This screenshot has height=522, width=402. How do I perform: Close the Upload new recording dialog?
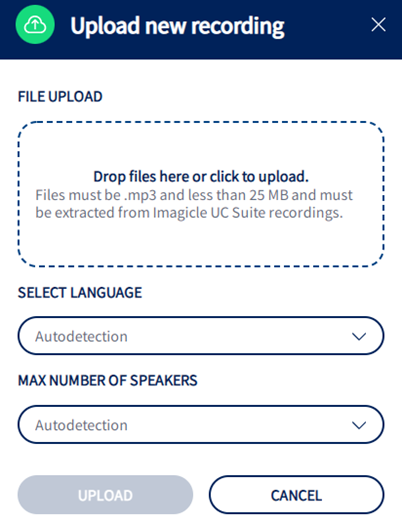pos(378,25)
